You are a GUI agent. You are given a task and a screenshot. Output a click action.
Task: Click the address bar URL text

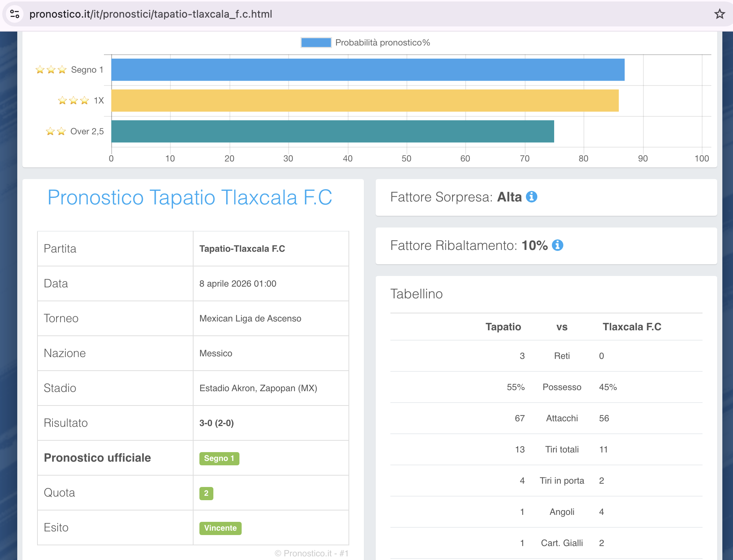151,14
